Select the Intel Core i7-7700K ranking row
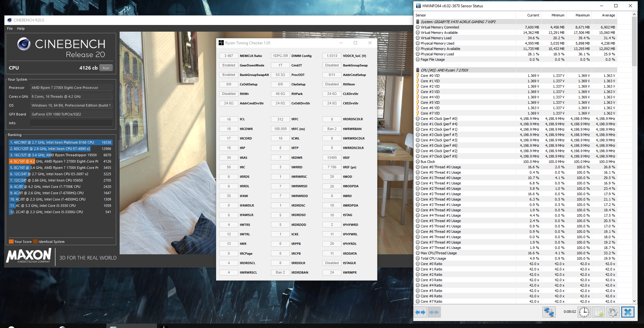644x328 pixels. click(x=60, y=187)
